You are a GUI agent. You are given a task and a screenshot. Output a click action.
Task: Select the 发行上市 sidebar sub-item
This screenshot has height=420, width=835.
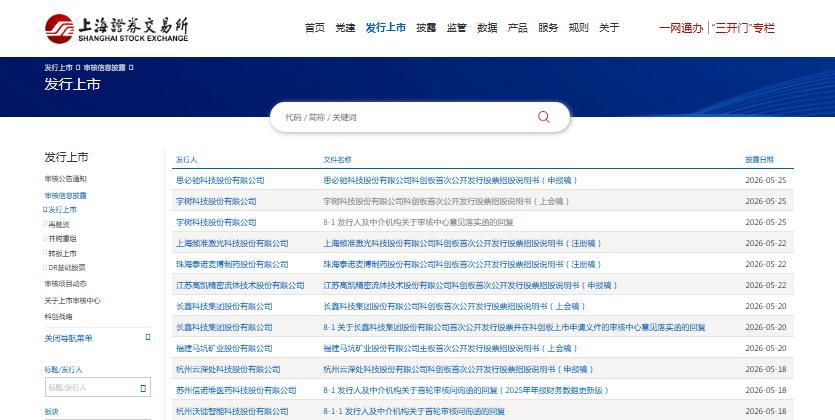pos(62,210)
